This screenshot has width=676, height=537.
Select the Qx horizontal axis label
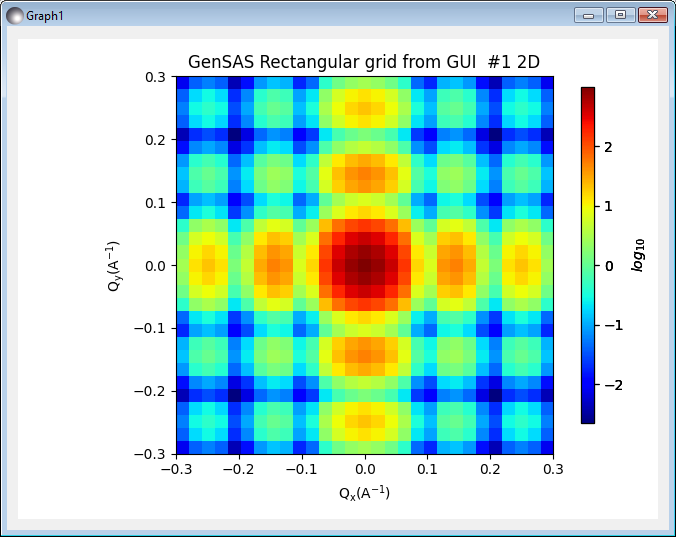(365, 493)
